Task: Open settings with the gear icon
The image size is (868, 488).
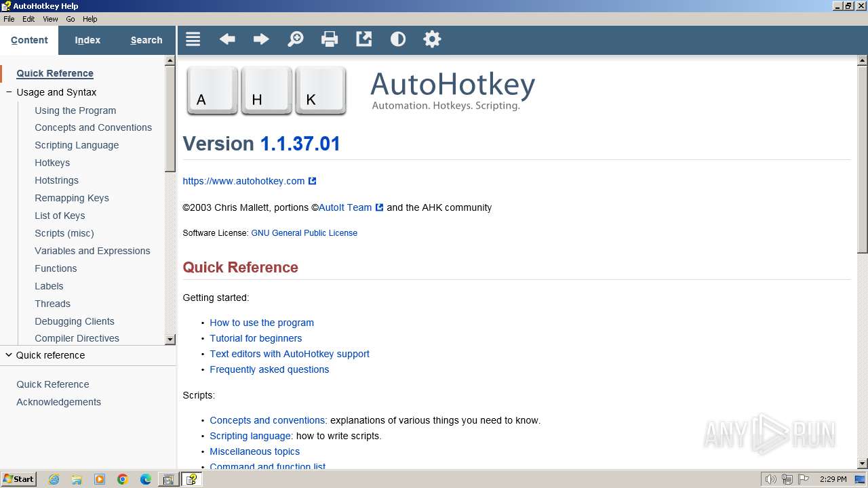Action: [432, 39]
